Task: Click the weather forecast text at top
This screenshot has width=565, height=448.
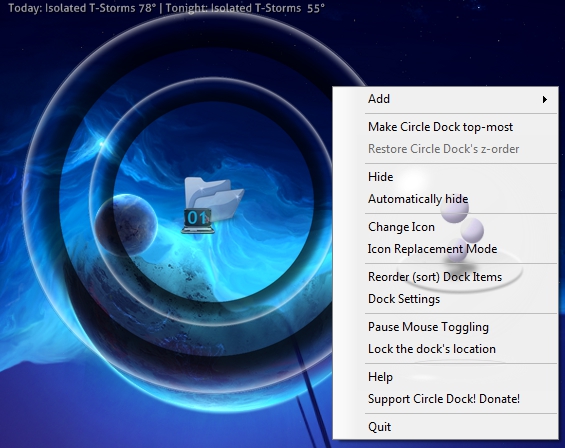Action: point(166,8)
